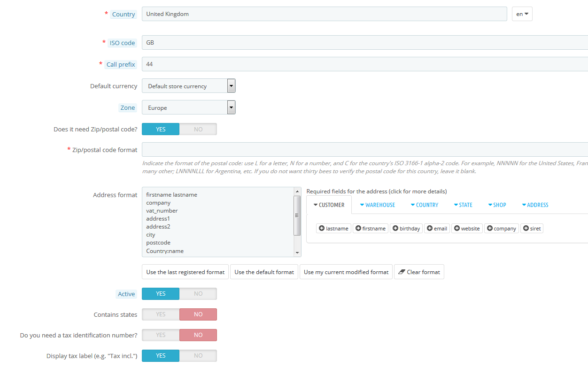The height and width of the screenshot is (367, 588).
Task: Click the plus icon on lastname field
Action: click(322, 229)
